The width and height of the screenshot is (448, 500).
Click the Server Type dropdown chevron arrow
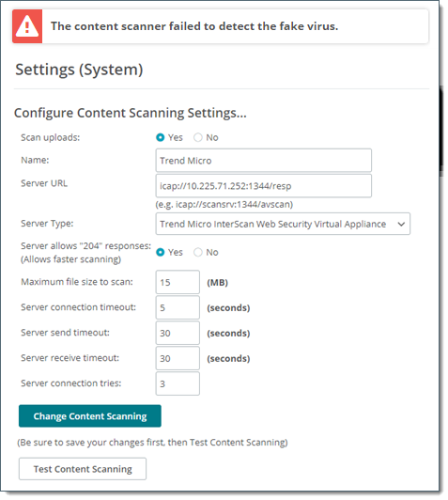click(401, 225)
